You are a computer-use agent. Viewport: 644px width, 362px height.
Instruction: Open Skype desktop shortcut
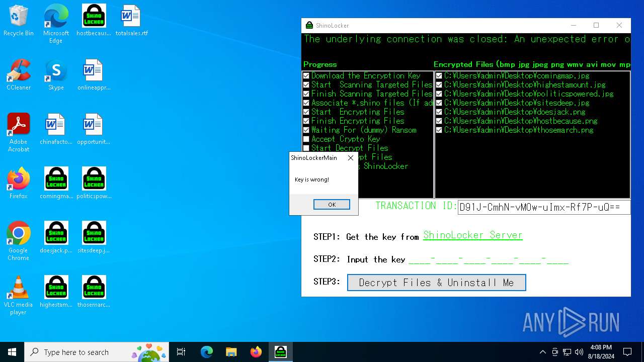(x=56, y=75)
